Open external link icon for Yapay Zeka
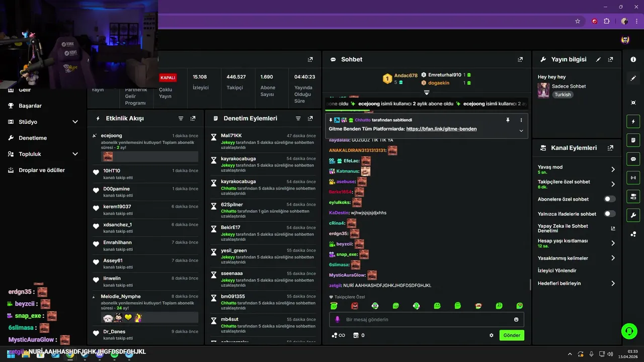Image resolution: width=644 pixels, height=362 pixels. [613, 228]
